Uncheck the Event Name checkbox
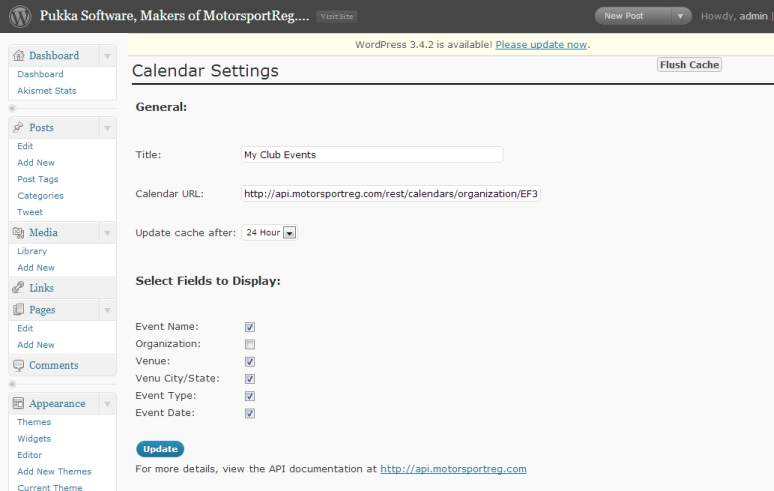 250,327
